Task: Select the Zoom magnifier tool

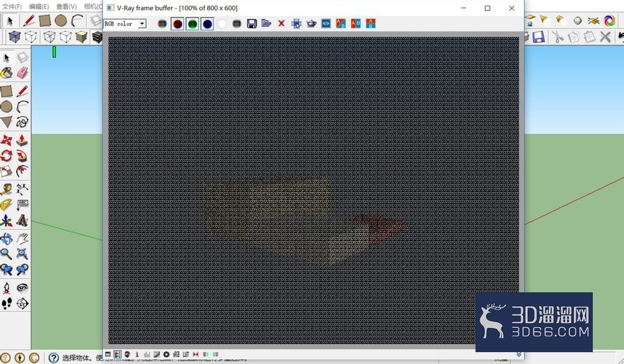Action: (x=6, y=254)
